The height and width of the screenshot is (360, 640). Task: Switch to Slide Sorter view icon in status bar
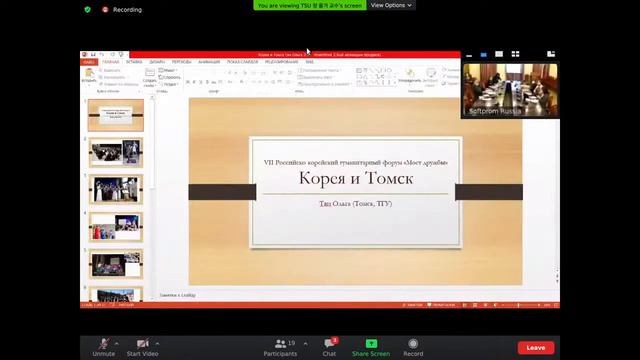click(x=475, y=305)
